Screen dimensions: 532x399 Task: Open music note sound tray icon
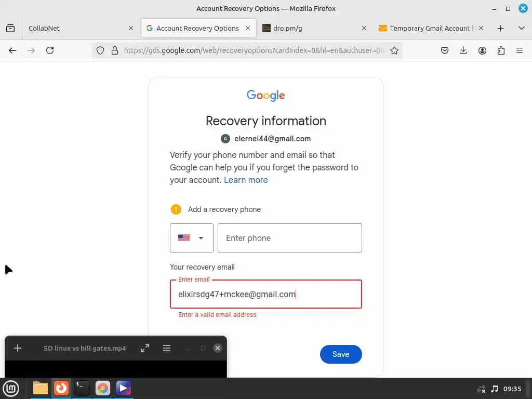tap(495, 389)
